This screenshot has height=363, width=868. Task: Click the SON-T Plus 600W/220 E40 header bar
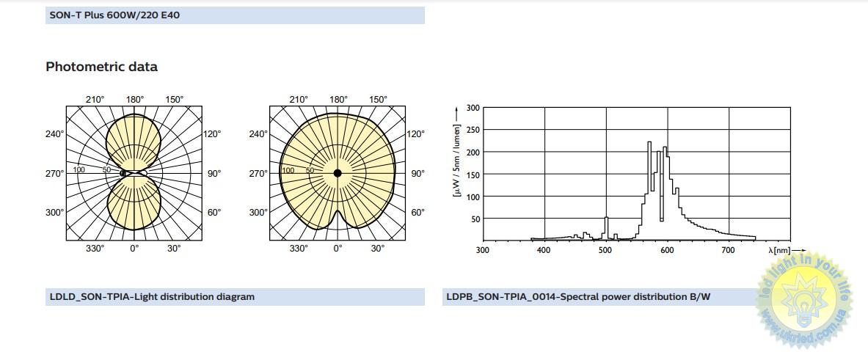235,15
